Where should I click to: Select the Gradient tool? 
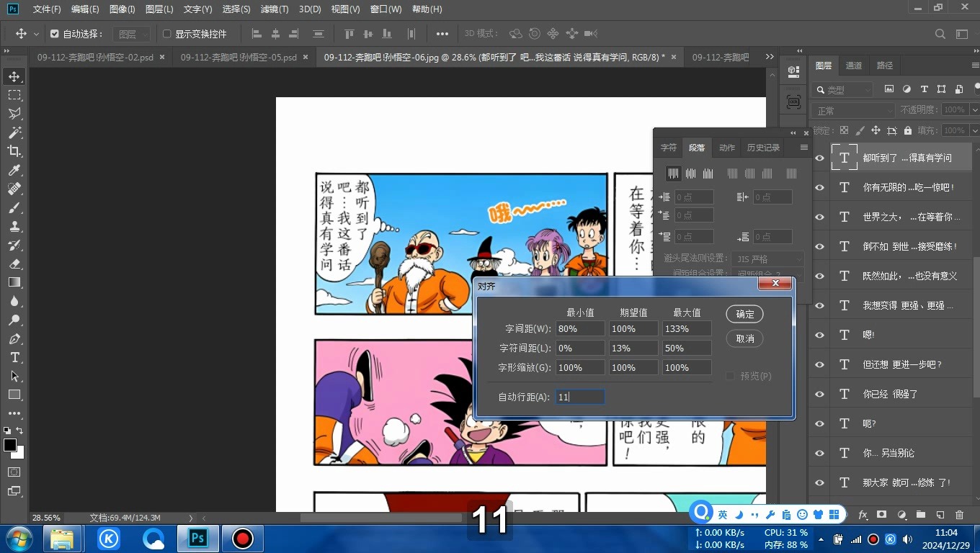coord(14,282)
